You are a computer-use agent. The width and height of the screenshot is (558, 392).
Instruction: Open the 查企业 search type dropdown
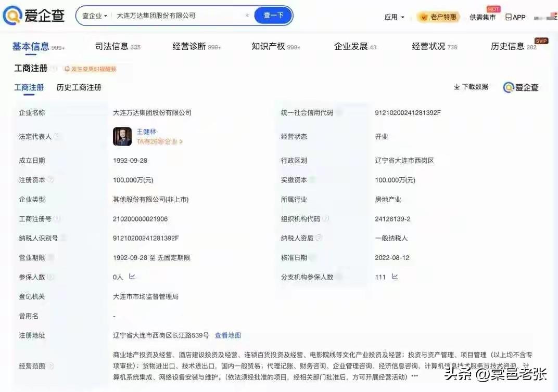94,16
